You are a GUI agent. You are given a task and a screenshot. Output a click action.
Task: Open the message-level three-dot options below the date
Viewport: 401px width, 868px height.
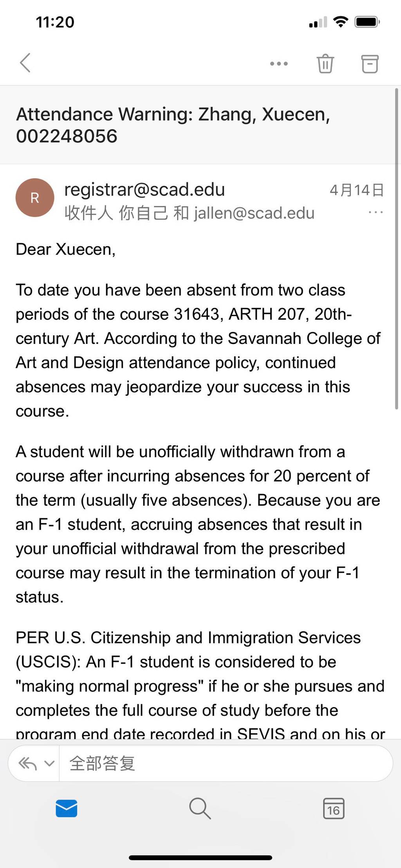(376, 213)
